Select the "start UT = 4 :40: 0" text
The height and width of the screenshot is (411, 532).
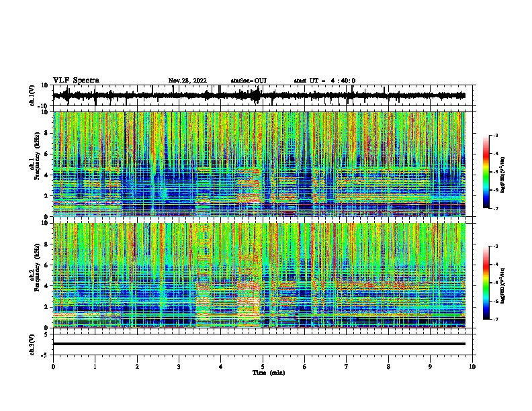coord(324,81)
